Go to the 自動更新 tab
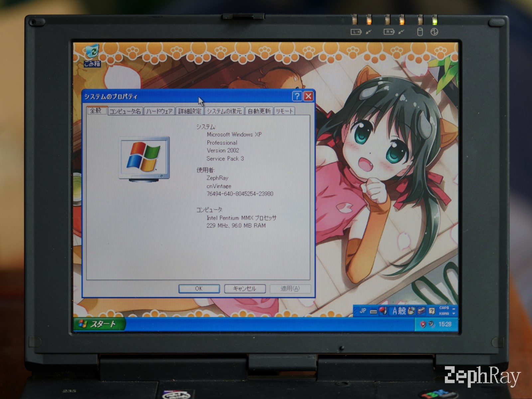This screenshot has width=532, height=399. coord(259,111)
